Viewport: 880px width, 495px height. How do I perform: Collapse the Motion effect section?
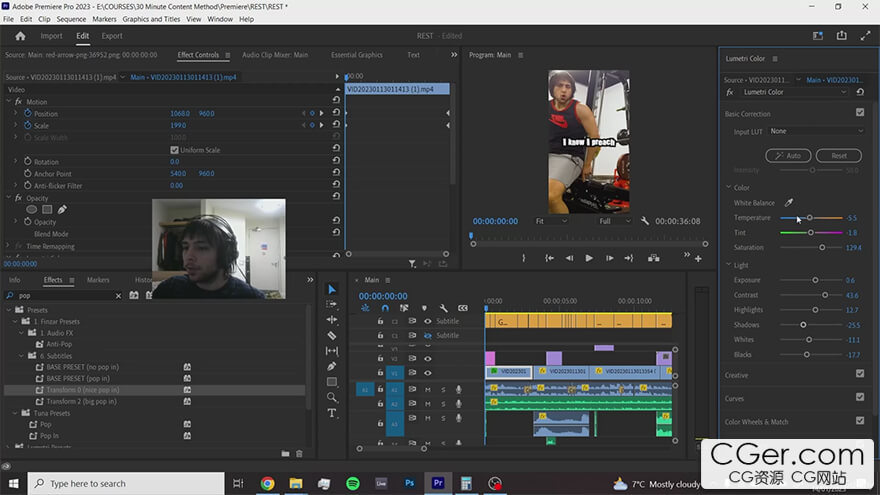click(8, 102)
